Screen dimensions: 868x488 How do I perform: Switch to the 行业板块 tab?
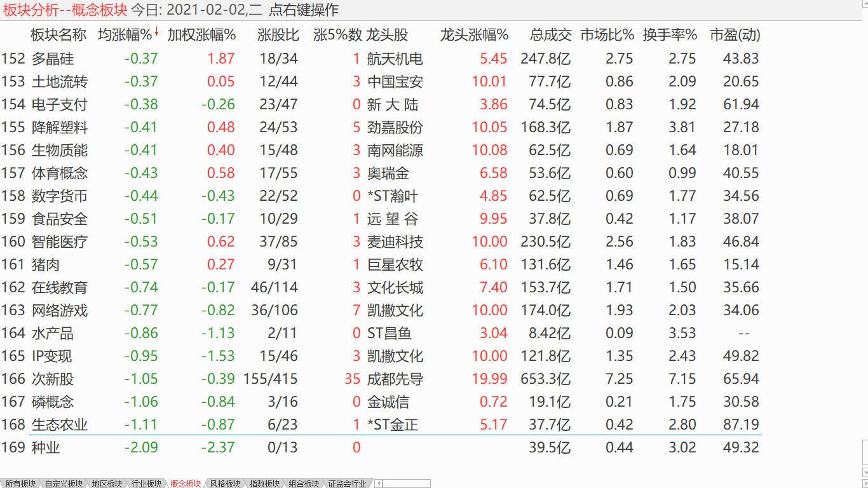pyautogui.click(x=147, y=484)
